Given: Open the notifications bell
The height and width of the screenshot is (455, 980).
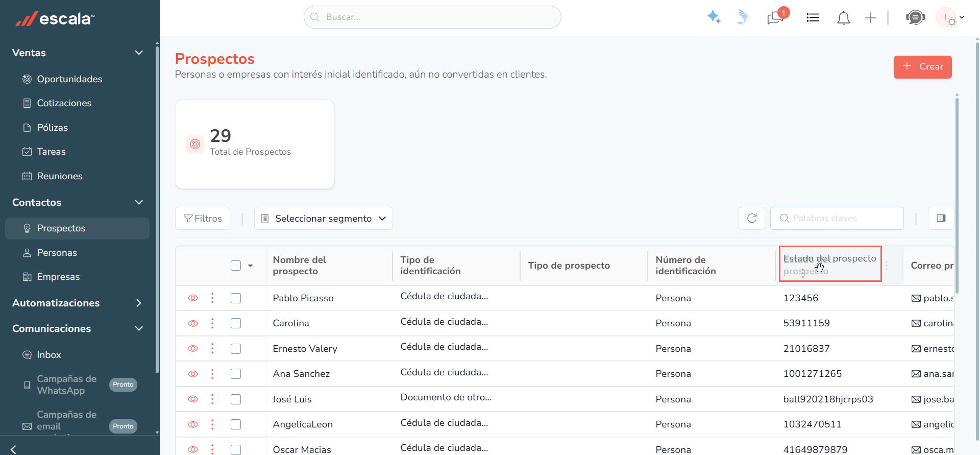Looking at the screenshot, I should coord(843,18).
